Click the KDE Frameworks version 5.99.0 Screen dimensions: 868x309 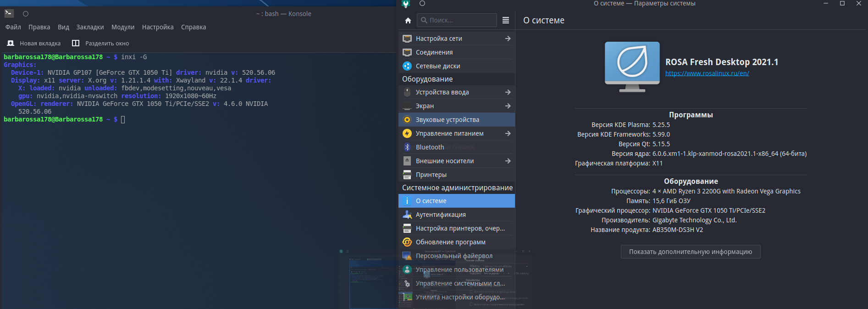[x=661, y=134]
